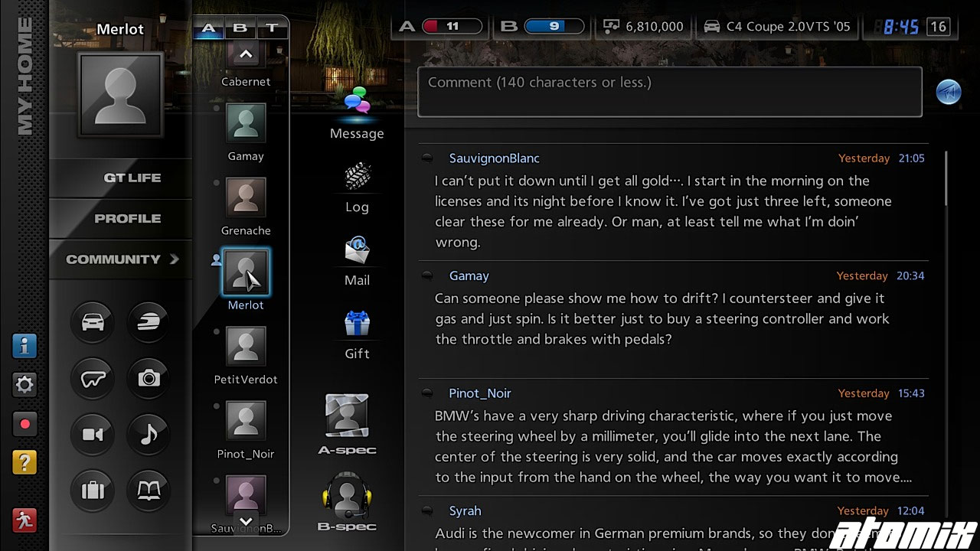Select Grenache friend avatar
The height and width of the screenshot is (551, 980).
coord(246,197)
